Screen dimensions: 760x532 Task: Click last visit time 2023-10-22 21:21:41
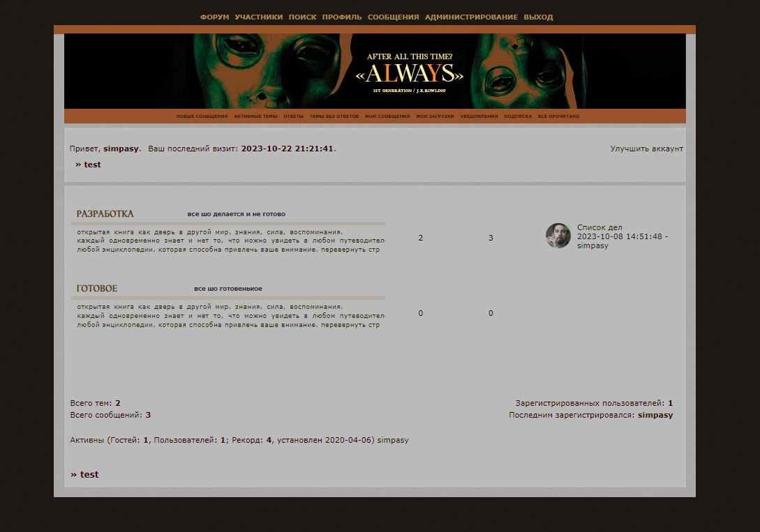point(287,149)
